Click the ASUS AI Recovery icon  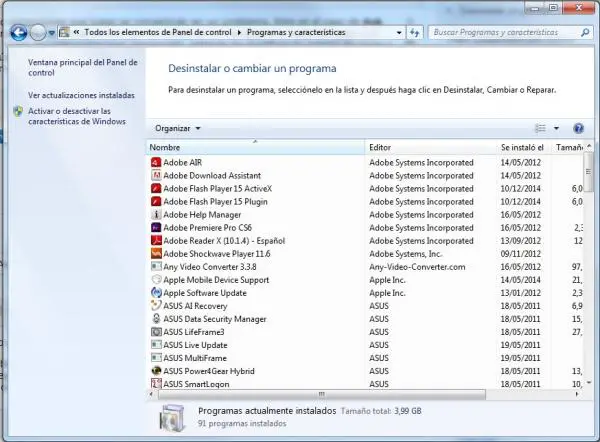coord(156,305)
